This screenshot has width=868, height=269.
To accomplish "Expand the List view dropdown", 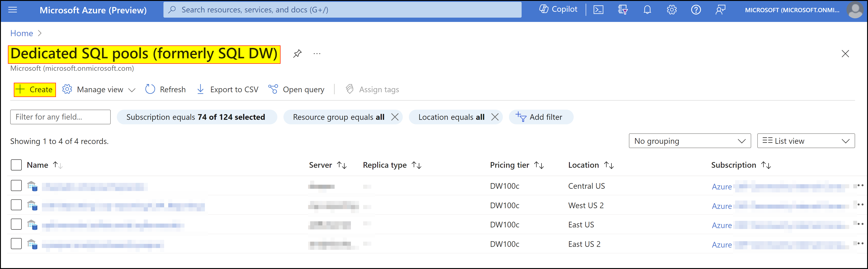I will click(x=806, y=141).
